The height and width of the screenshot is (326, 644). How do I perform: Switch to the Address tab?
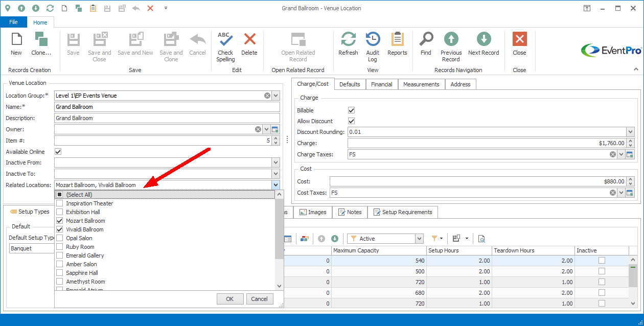pos(461,84)
